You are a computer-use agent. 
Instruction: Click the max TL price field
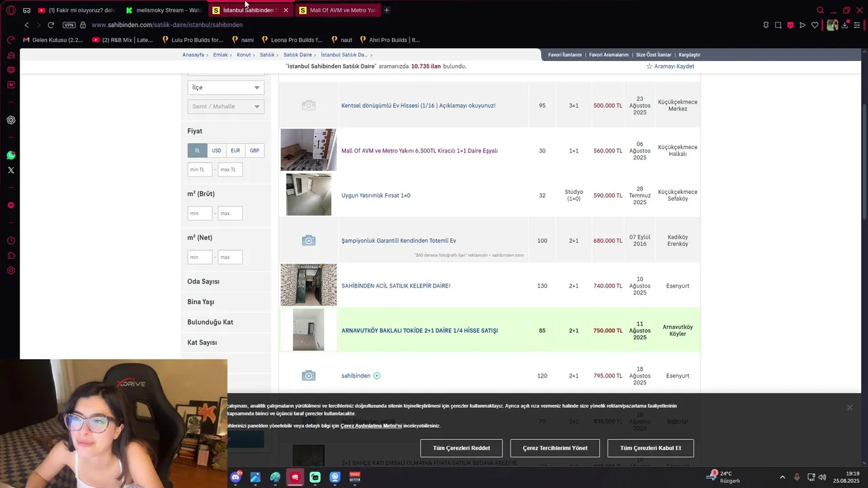(x=230, y=169)
